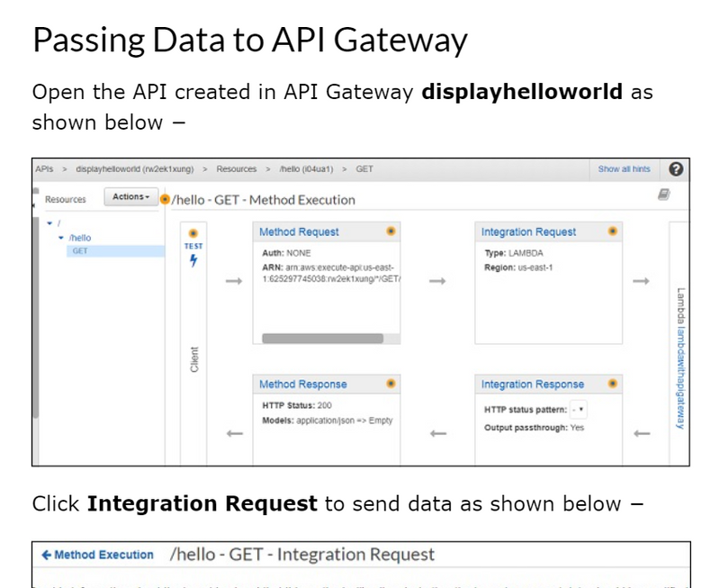The image size is (720, 588).
Task: Open the Actions dropdown button
Action: point(131,197)
